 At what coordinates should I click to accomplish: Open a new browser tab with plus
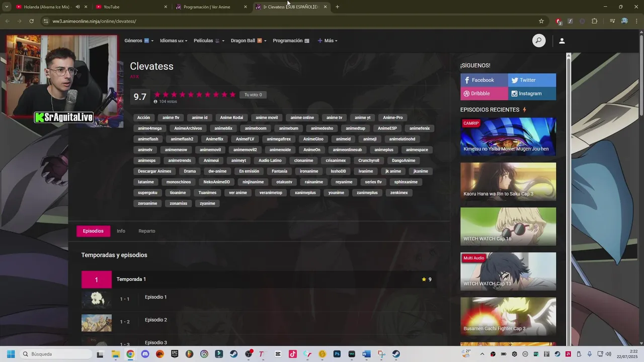[337, 7]
